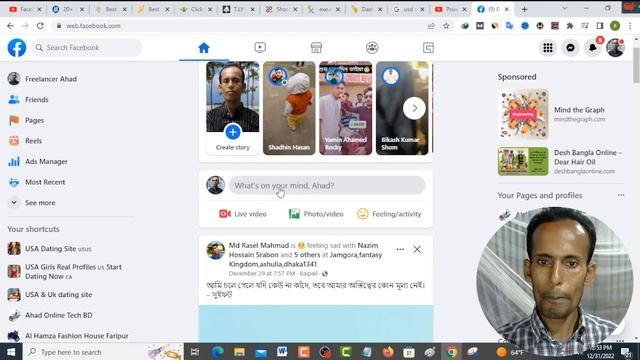The height and width of the screenshot is (360, 640).
Task: Open Ahad Online Tech BD shortcut
Action: coord(58,315)
